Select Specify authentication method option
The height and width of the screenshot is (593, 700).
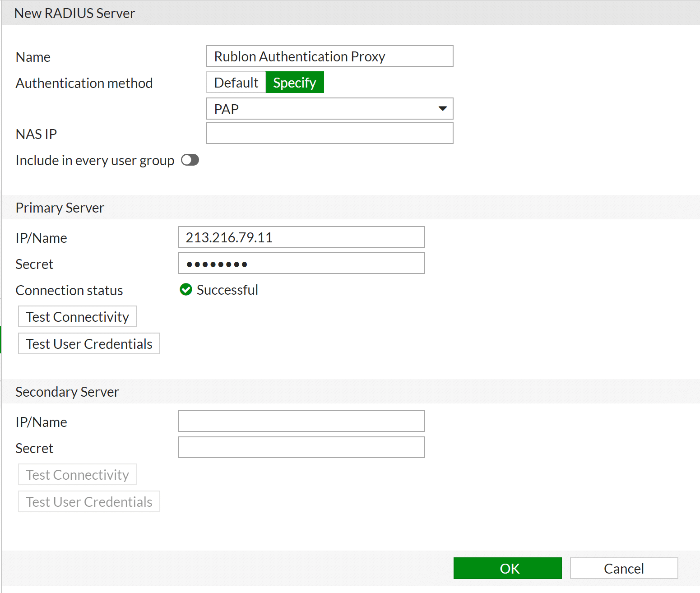(x=295, y=83)
